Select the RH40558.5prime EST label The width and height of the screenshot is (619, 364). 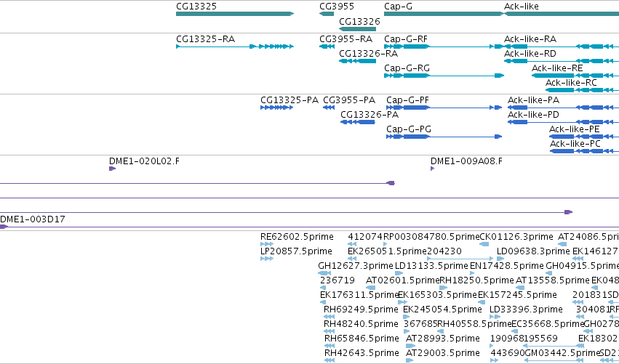[475, 324]
